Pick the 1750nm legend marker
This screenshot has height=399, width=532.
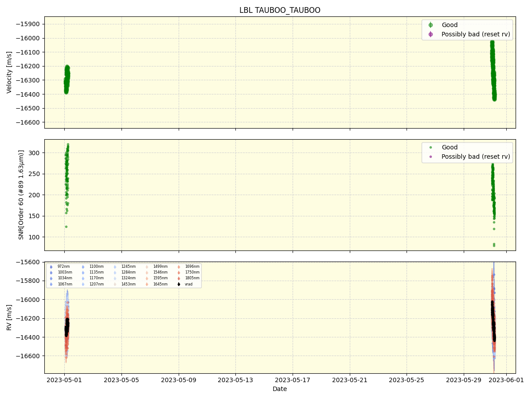(x=179, y=273)
